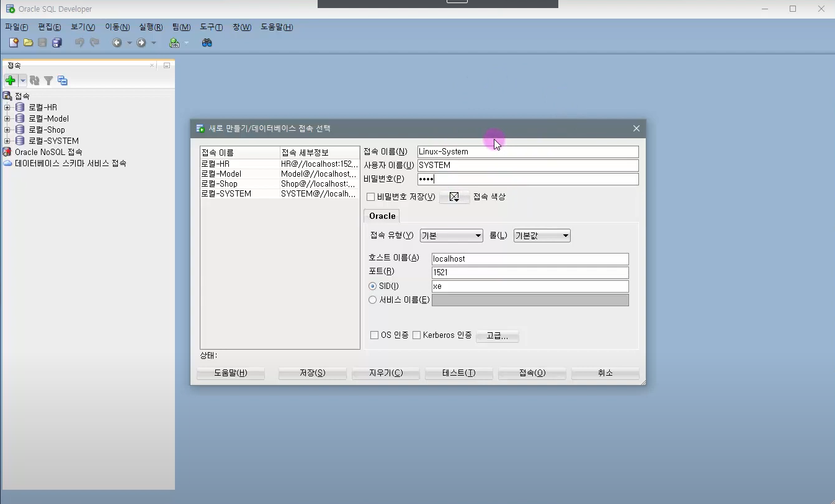This screenshot has width=835, height=504.
Task: Enable the 비밀번호 저장 checkbox
Action: [371, 197]
